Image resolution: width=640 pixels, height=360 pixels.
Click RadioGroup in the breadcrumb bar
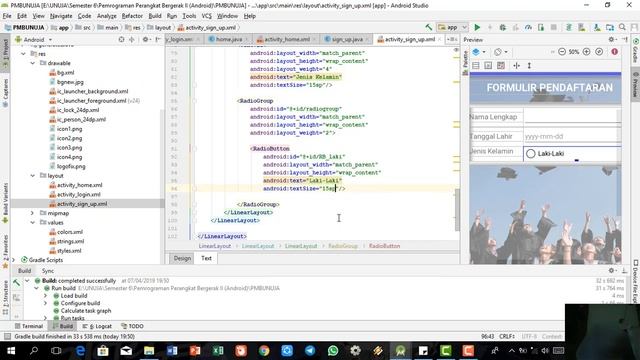pyautogui.click(x=343, y=246)
